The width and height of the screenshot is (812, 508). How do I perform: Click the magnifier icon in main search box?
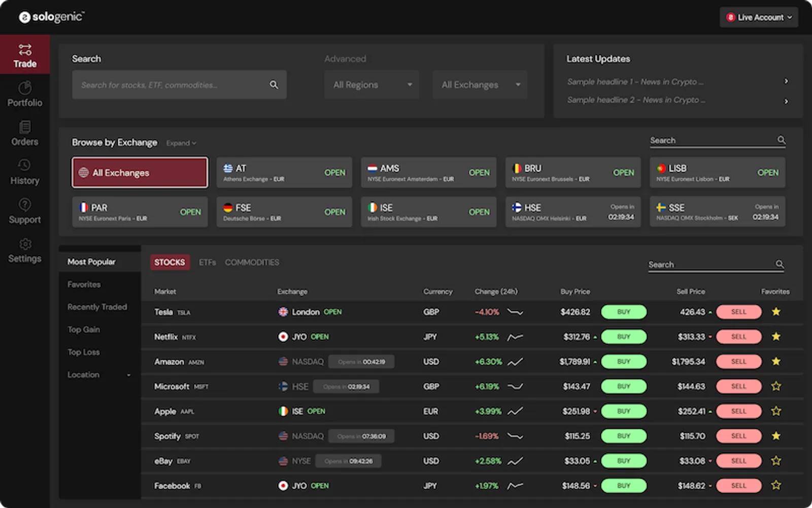coord(274,85)
